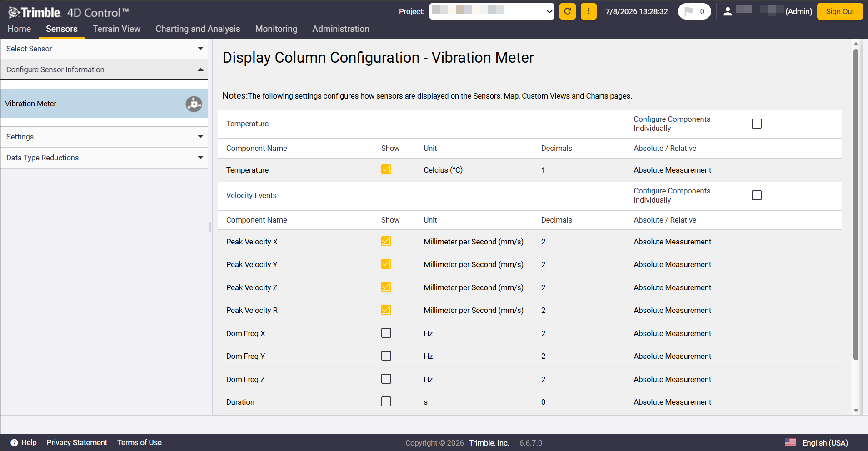The height and width of the screenshot is (451, 868).
Task: Uncheck Show for Peak Velocity Z
Action: (x=386, y=287)
